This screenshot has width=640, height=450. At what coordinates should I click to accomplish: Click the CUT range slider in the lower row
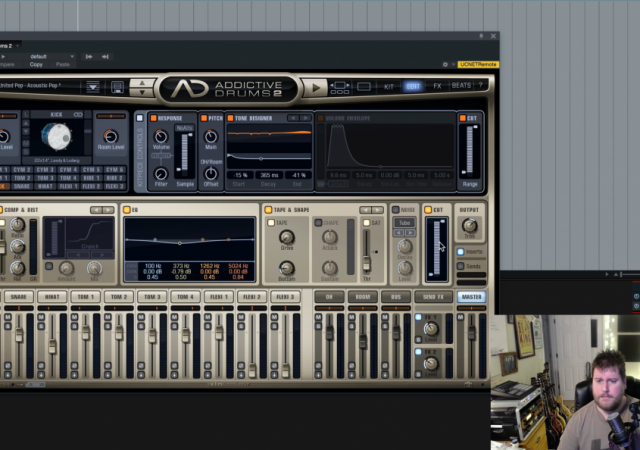pyautogui.click(x=437, y=249)
